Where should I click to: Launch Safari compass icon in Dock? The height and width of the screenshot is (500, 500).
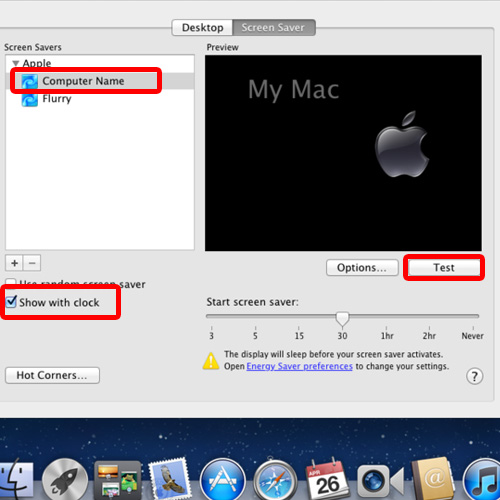click(275, 480)
